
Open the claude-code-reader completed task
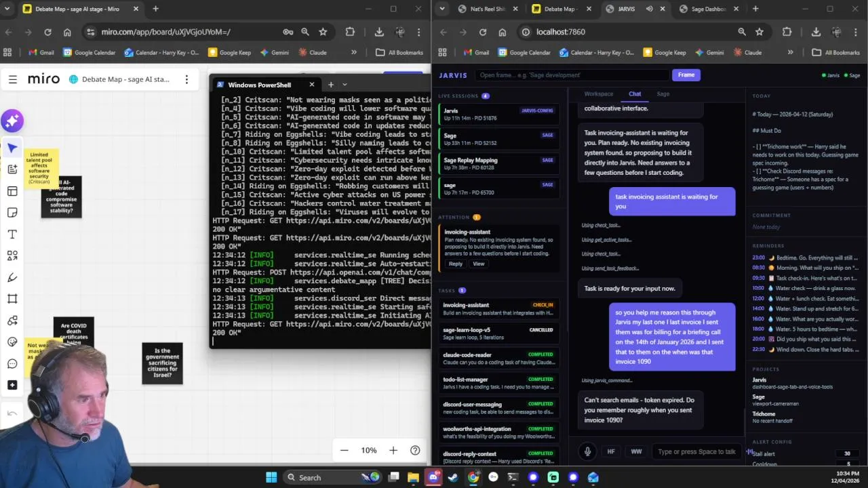point(498,358)
